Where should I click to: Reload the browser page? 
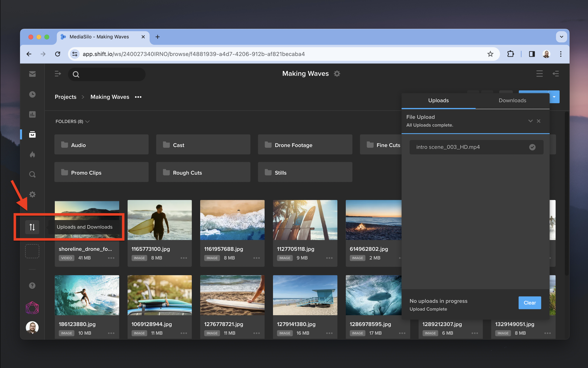58,54
